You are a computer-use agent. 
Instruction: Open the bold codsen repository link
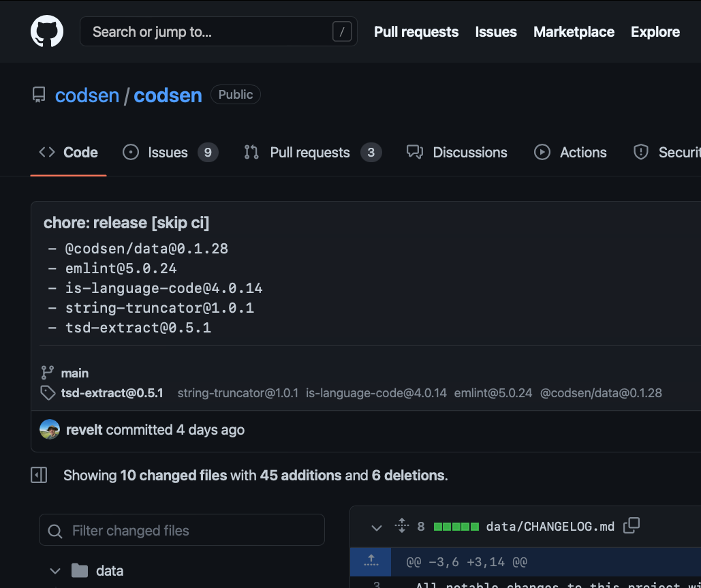click(x=168, y=95)
